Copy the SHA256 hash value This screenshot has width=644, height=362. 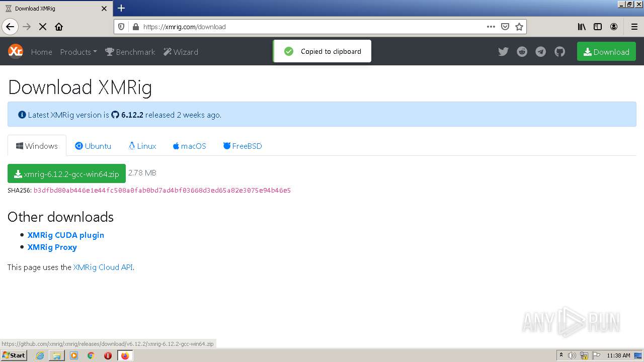pyautogui.click(x=162, y=191)
